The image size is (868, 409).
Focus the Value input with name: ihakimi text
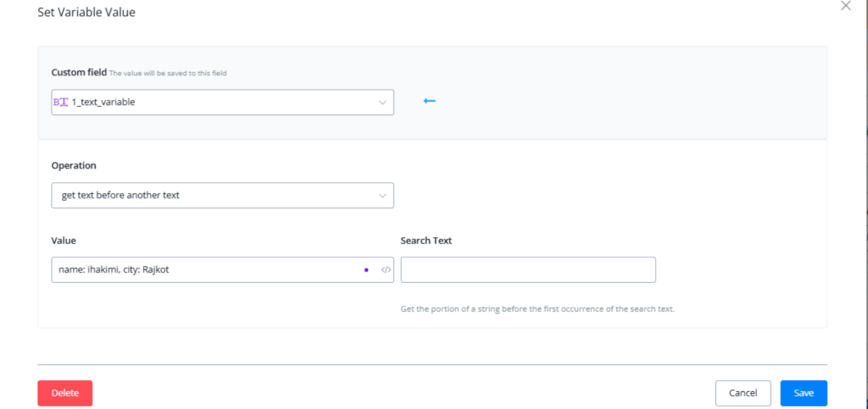click(x=203, y=270)
